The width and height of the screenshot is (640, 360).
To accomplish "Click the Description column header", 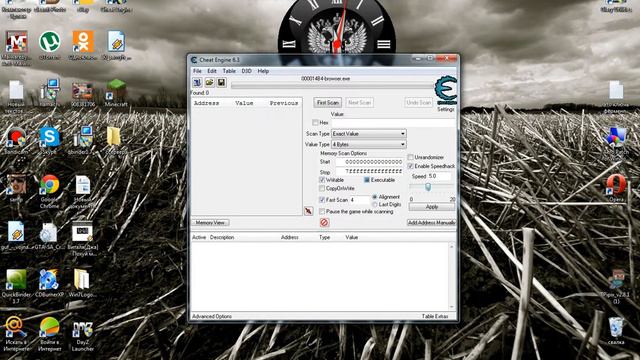I will (222, 237).
